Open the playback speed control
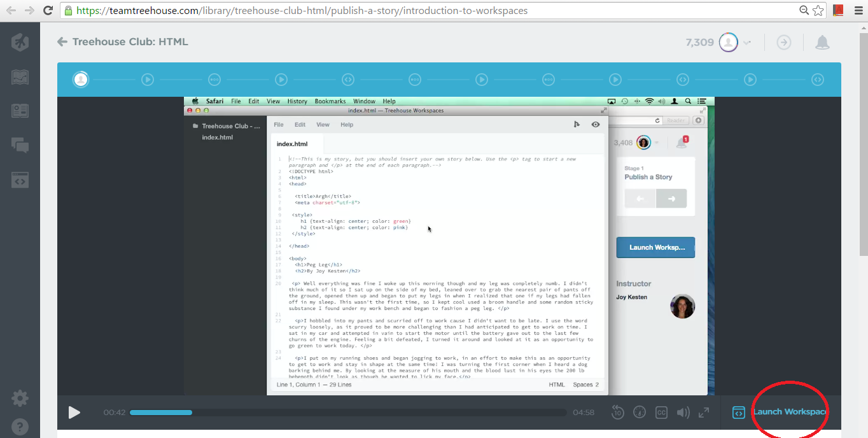The width and height of the screenshot is (868, 438). click(640, 413)
